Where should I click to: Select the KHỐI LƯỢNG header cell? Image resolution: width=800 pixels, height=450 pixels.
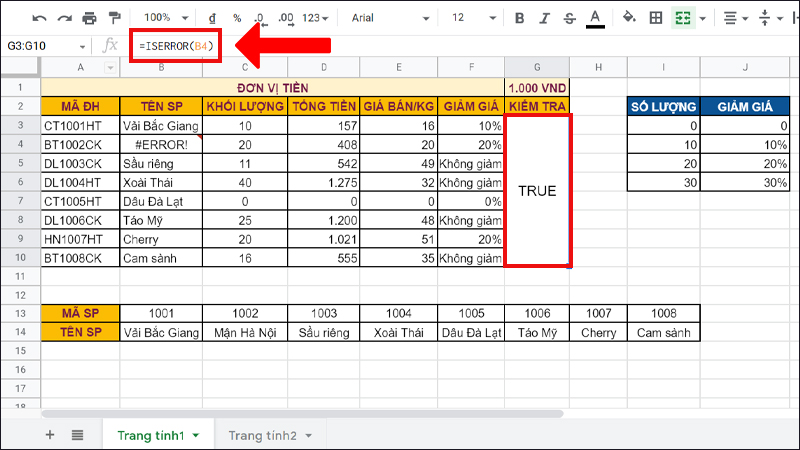[245, 107]
